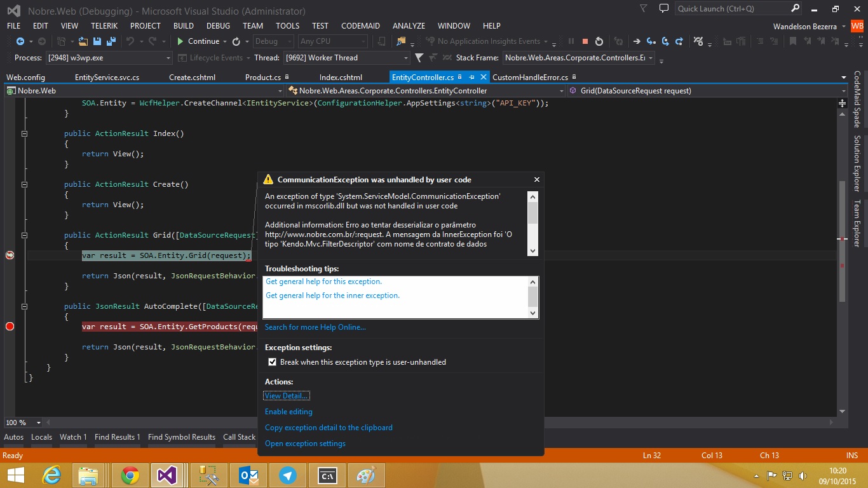This screenshot has height=488, width=868.
Task: Open the Solution Explorer side tab
Action: tap(857, 163)
